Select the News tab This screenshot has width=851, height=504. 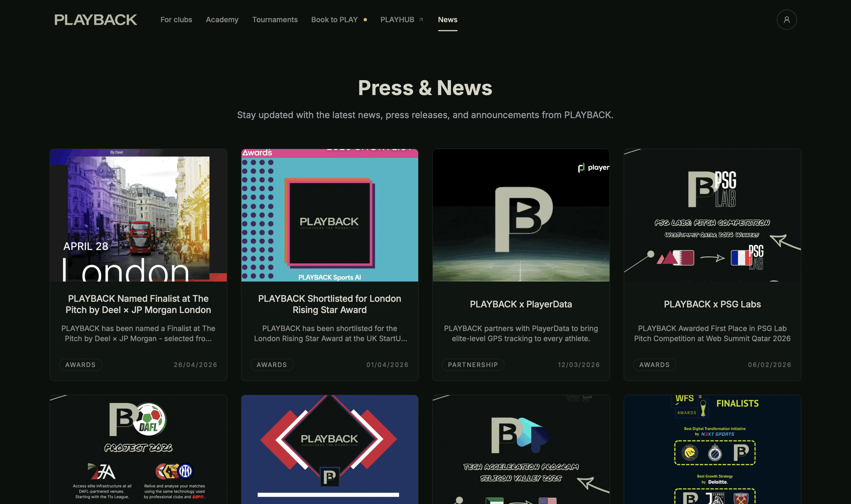tap(447, 20)
